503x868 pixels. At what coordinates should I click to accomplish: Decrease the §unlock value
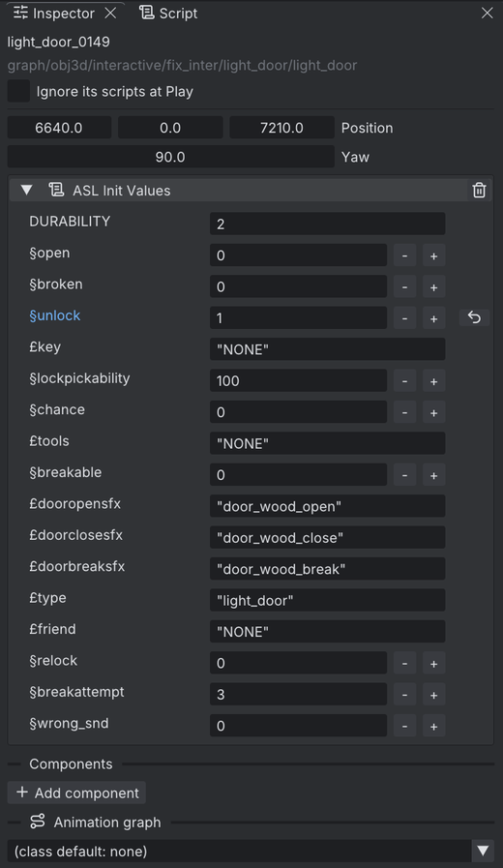coord(405,318)
